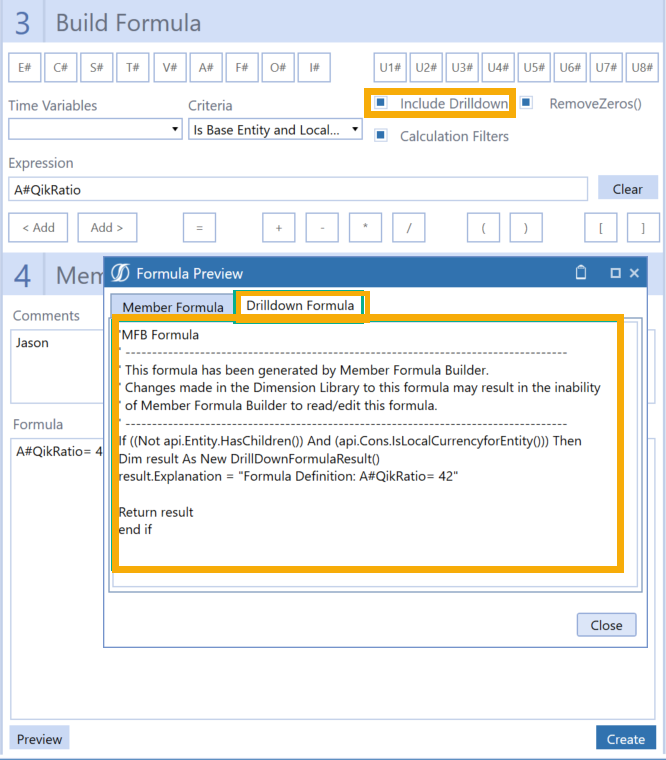Viewport: 666px width, 760px height.
Task: Copy formula using clipboard icon in preview
Action: coord(581,273)
